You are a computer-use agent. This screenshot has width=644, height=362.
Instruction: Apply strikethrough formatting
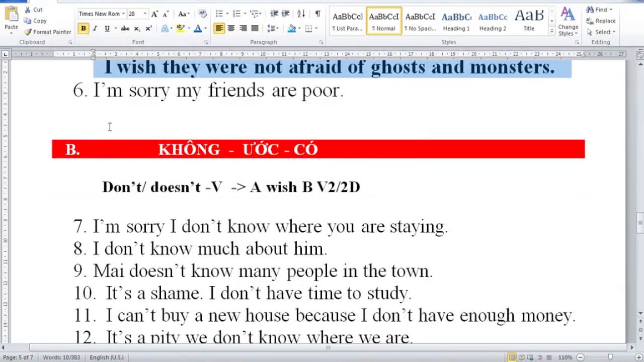[125, 29]
